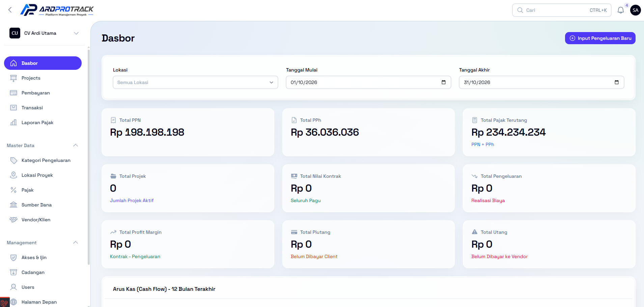Click the Pajak percent icon
The width and height of the screenshot is (644, 307).
(x=13, y=190)
